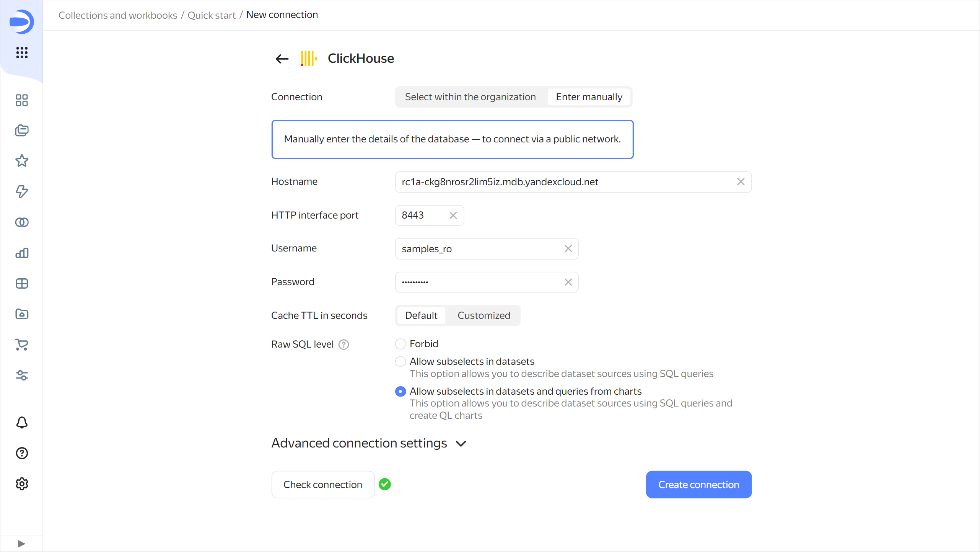Click the Create connection button
This screenshot has width=980, height=552.
(698, 484)
